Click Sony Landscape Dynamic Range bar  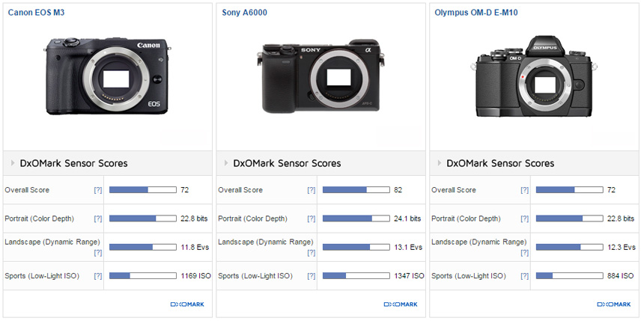[x=356, y=247]
